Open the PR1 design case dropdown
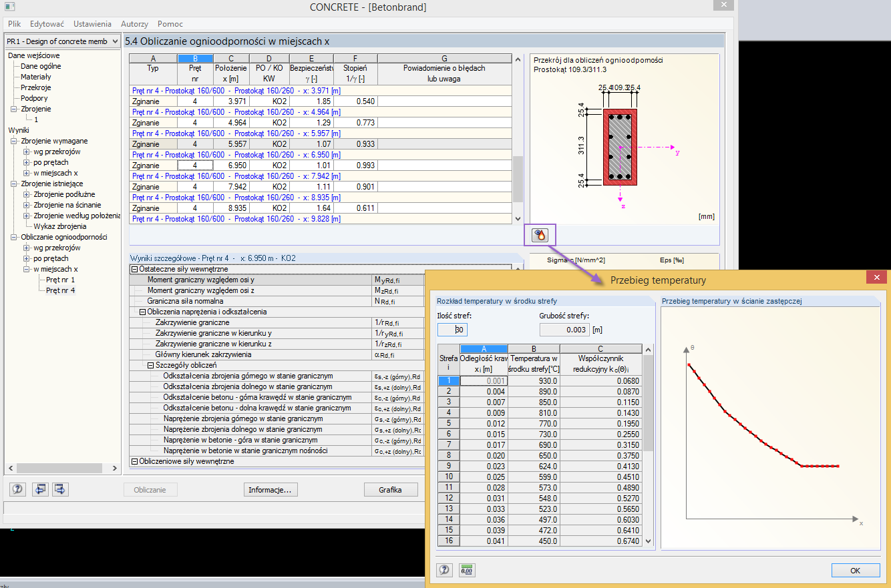Viewport: 891px width, 588px height. (115, 41)
